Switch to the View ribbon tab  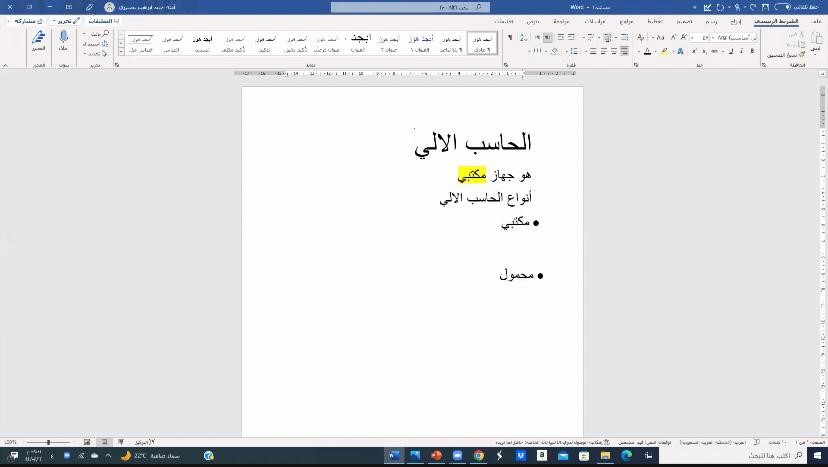[533, 21]
